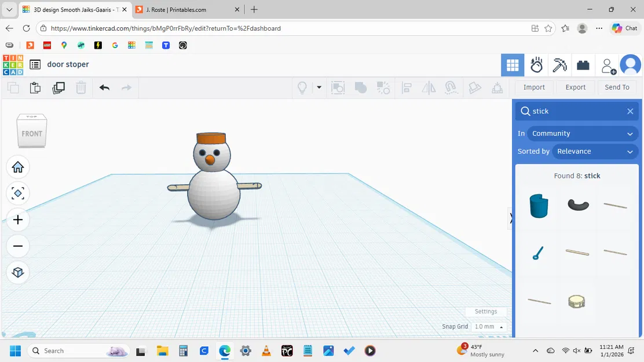Open the visibility dropdown arrow next to lightbulb
This screenshot has height=362, width=644.
click(319, 87)
